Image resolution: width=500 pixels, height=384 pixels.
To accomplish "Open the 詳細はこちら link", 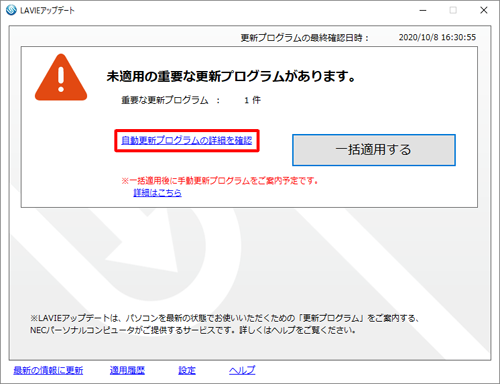I will (157, 193).
